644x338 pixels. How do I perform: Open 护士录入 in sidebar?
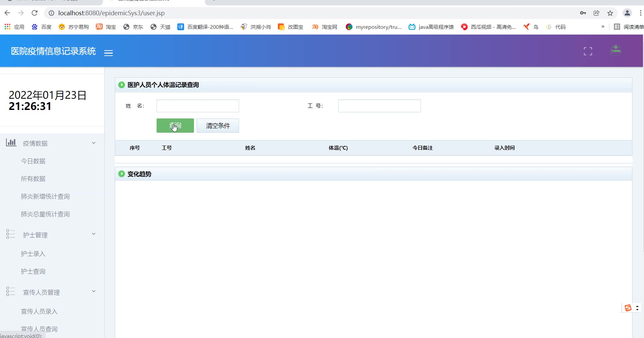coord(33,254)
